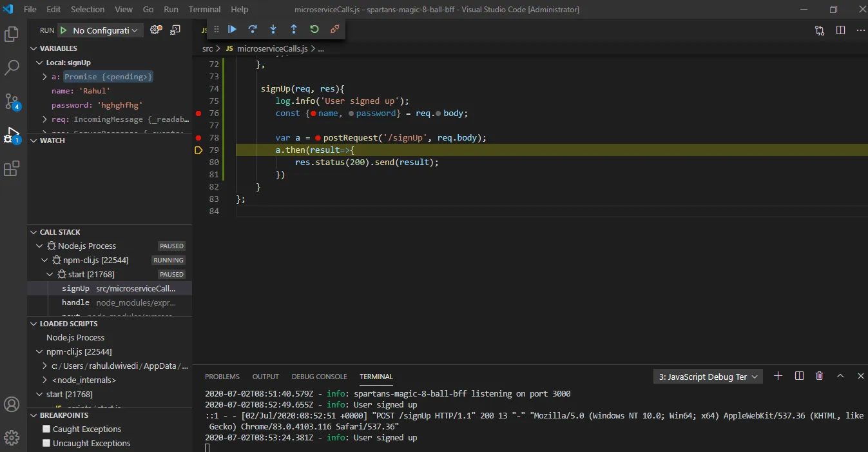This screenshot has width=868, height=452.
Task: Expand the Promise variable 'a'
Action: click(x=44, y=77)
